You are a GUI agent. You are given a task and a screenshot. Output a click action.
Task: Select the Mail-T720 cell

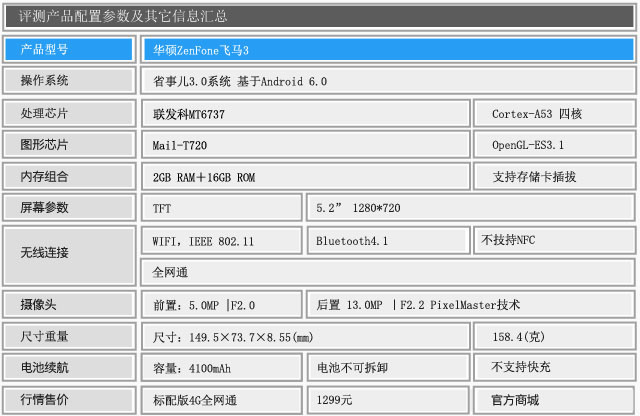(x=306, y=145)
